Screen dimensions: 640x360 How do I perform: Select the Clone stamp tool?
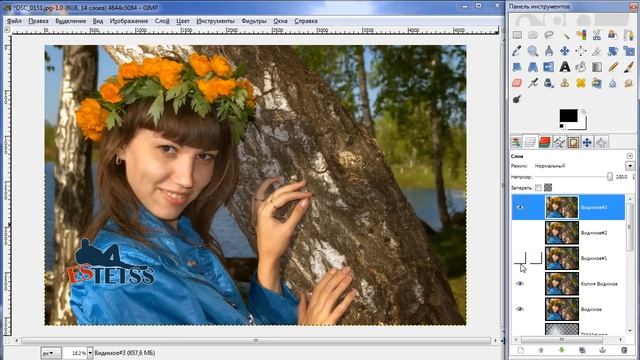click(x=565, y=83)
